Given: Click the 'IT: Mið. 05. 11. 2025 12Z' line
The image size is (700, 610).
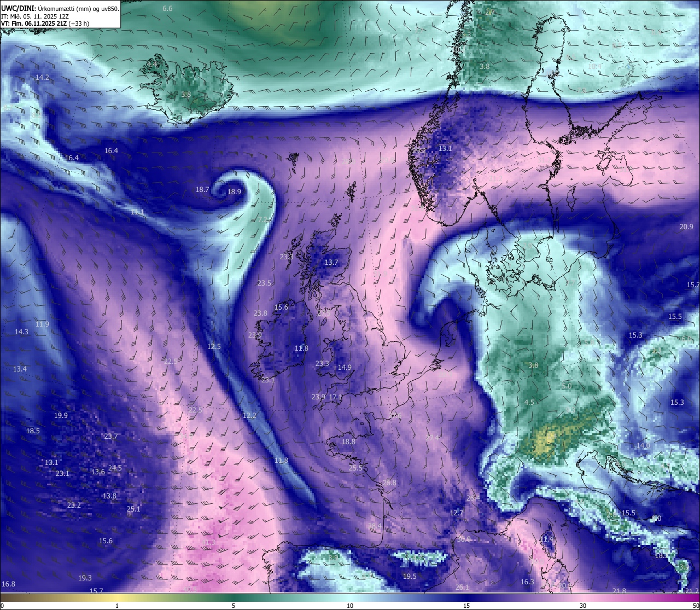Looking at the screenshot, I should coord(36,16).
